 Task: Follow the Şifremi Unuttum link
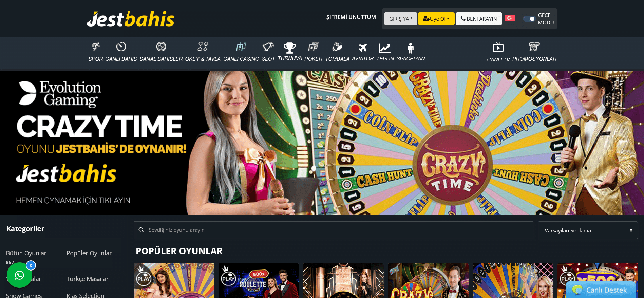pyautogui.click(x=351, y=17)
